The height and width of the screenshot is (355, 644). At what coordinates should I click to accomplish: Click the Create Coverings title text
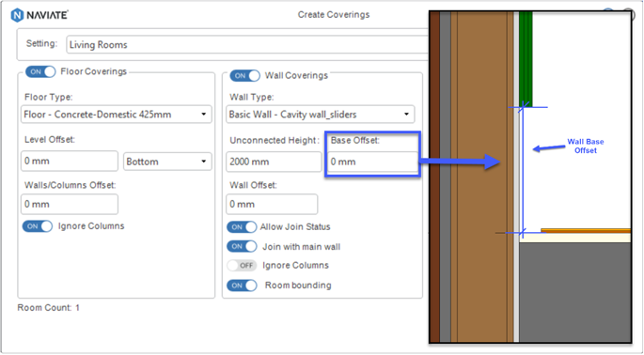pos(334,15)
